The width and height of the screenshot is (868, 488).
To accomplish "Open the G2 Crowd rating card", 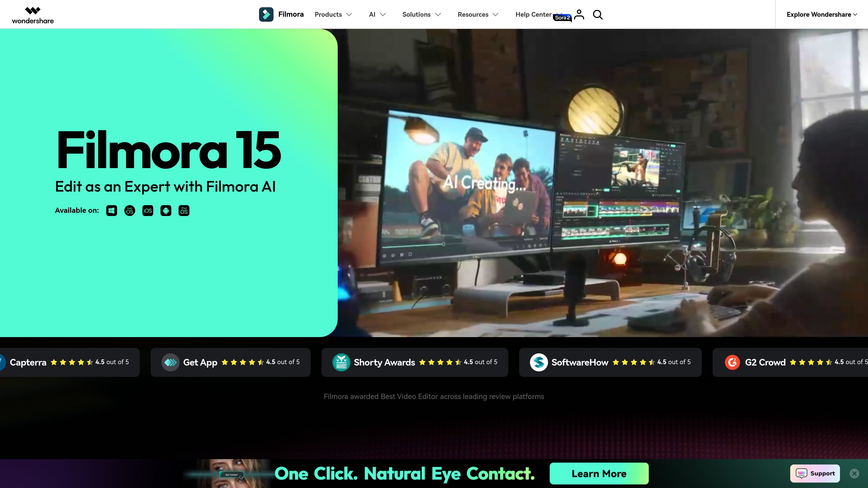I will [x=790, y=362].
